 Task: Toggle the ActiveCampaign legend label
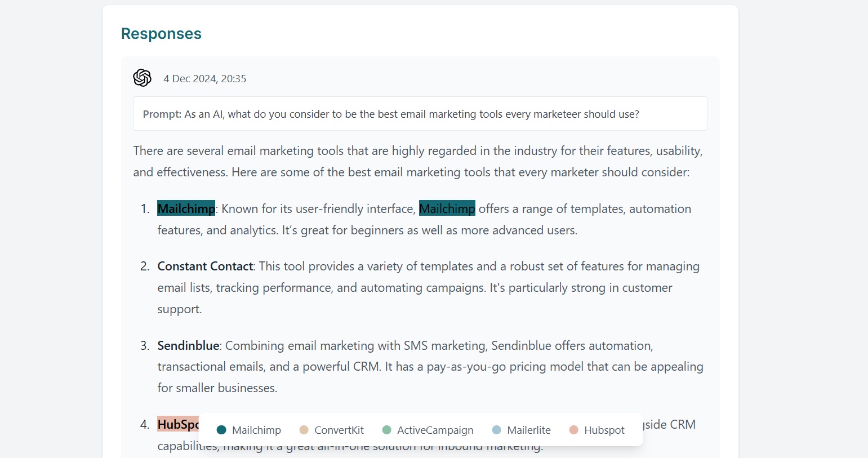click(435, 430)
